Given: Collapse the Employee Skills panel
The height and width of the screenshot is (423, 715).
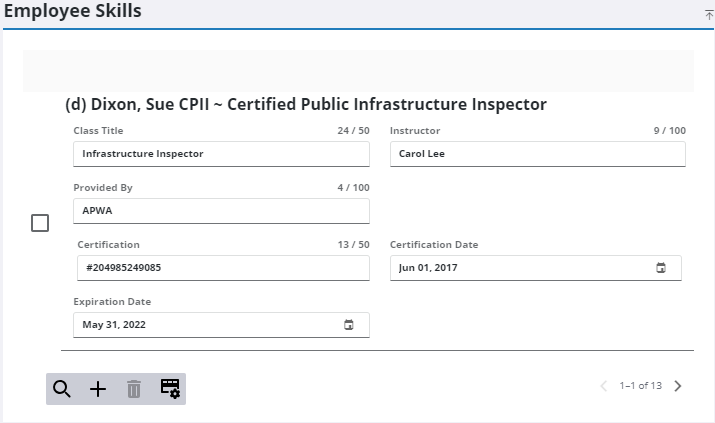Looking at the screenshot, I should (709, 15).
